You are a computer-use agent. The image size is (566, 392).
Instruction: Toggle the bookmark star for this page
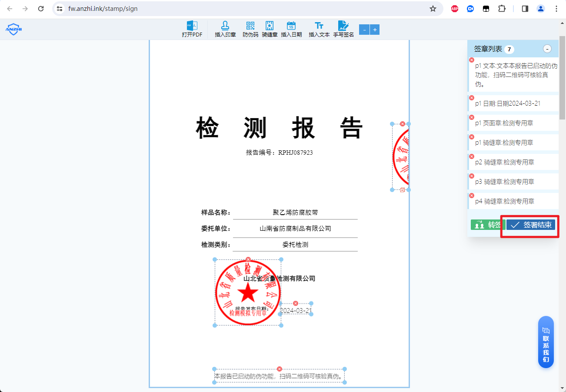point(433,8)
